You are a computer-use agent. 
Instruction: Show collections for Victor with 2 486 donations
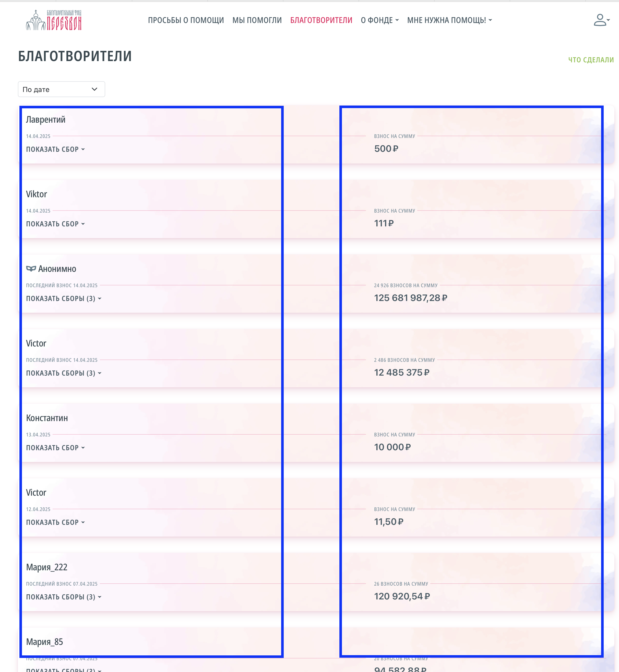(x=64, y=373)
